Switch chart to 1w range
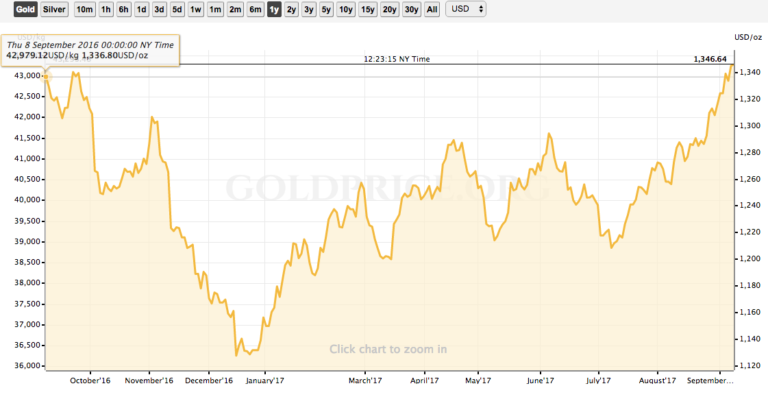 (x=195, y=9)
